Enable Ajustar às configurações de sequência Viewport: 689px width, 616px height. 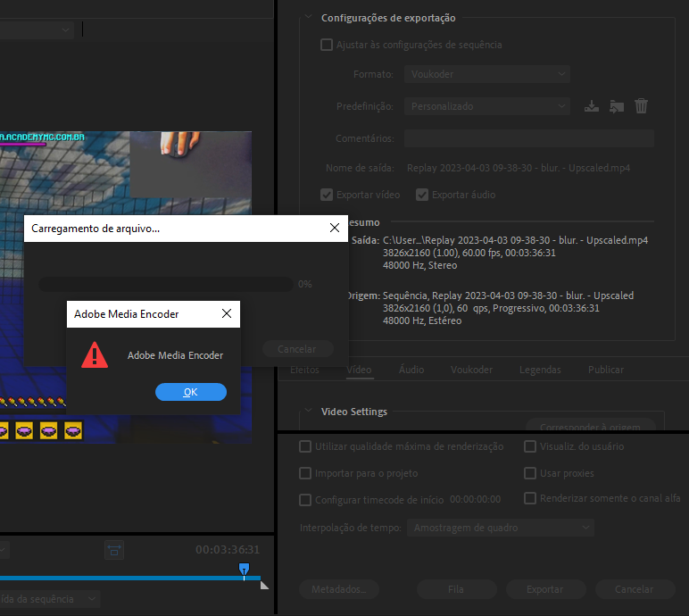pos(327,45)
